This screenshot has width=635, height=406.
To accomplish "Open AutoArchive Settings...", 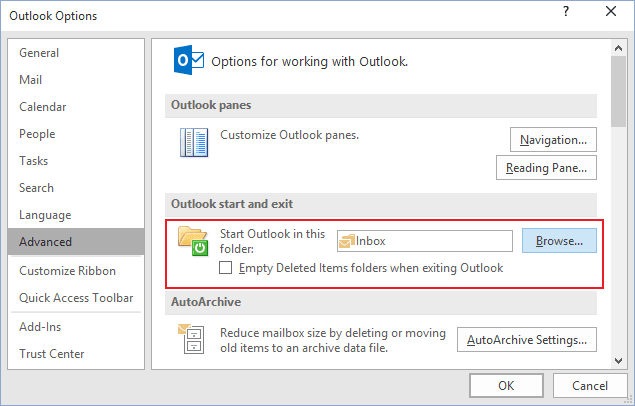I will [x=527, y=340].
